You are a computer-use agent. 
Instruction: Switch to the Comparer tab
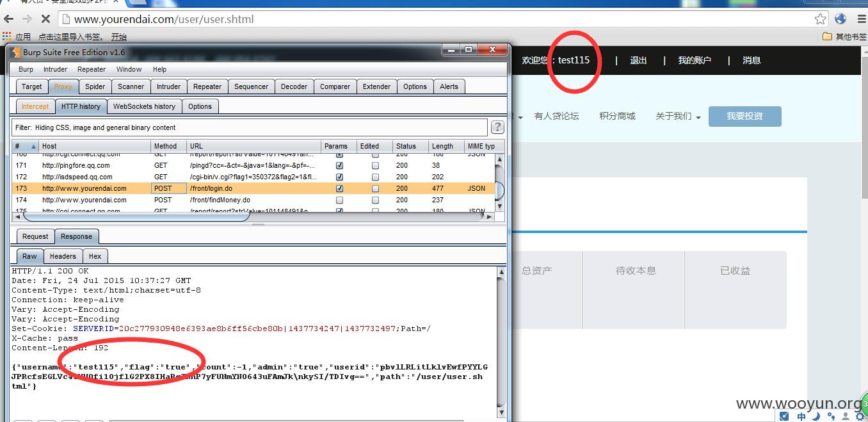click(335, 86)
